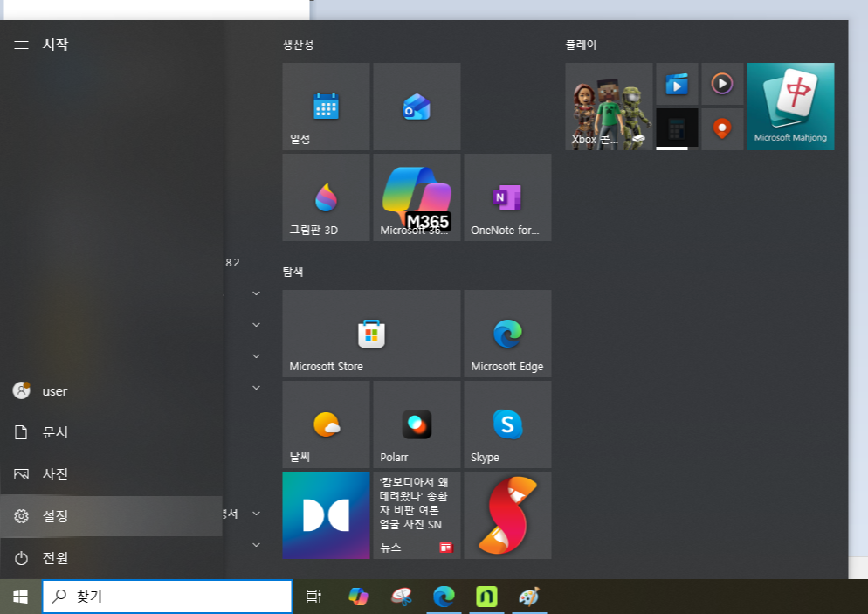Viewport: 868px width, 614px height.
Task: Click the 플레이 group header
Action: coord(581,45)
